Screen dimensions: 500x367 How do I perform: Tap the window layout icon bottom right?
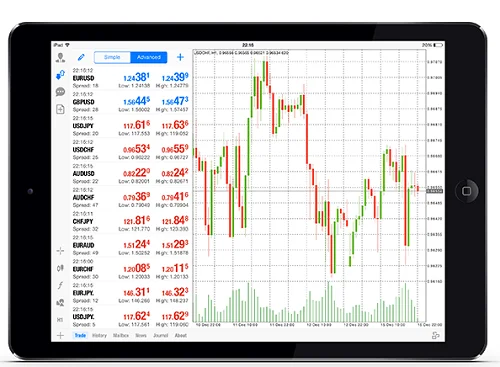(435, 335)
